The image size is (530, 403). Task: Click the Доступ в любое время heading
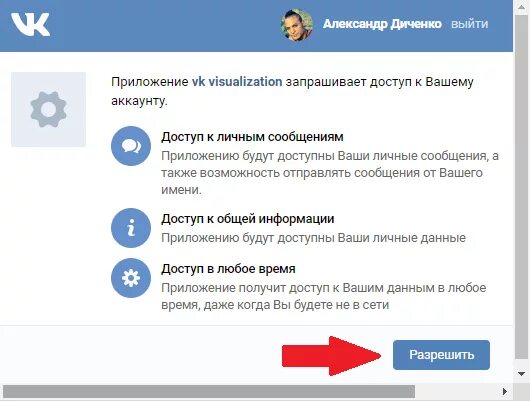pos(228,269)
